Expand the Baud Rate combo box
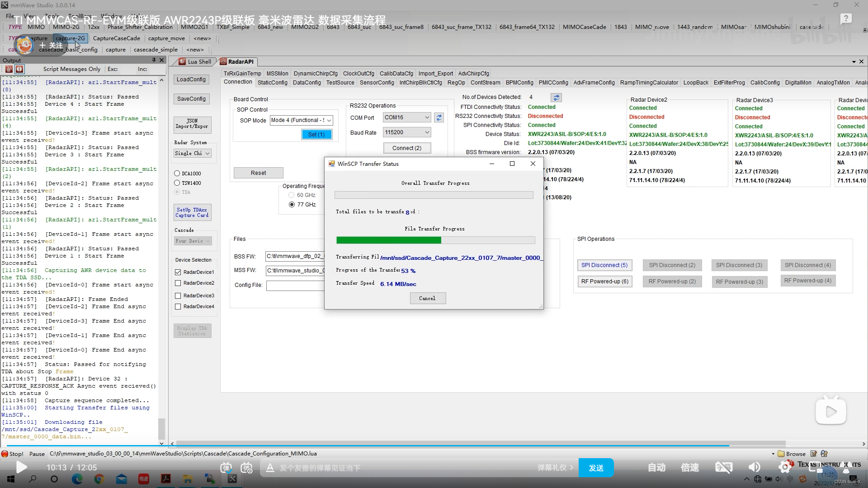Viewport: 868px width, 488px height. coord(426,132)
